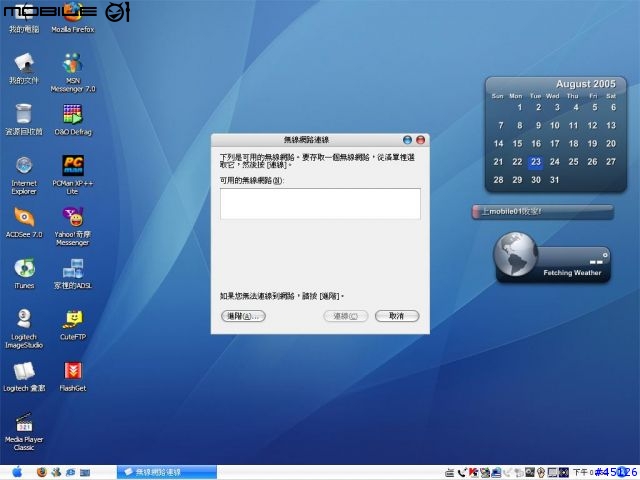Select date 1 in the calendar
This screenshot has height=480, width=640.
point(520,108)
